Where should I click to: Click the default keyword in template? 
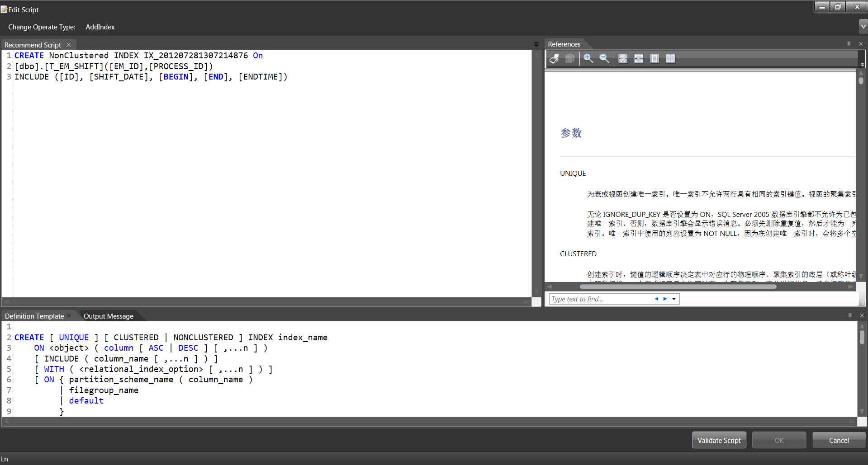pos(86,401)
